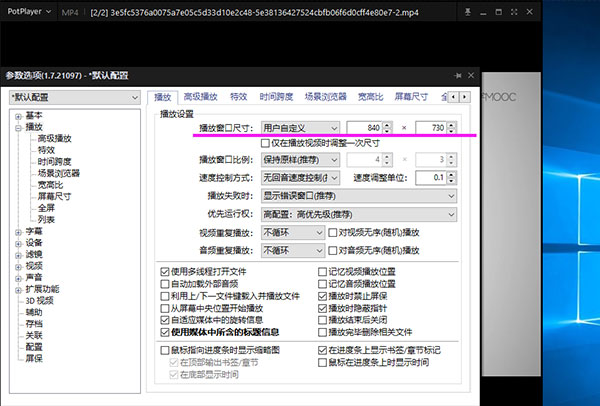Select 3D 视频 in the settings tree
This screenshot has height=406, width=600.
coord(43,300)
